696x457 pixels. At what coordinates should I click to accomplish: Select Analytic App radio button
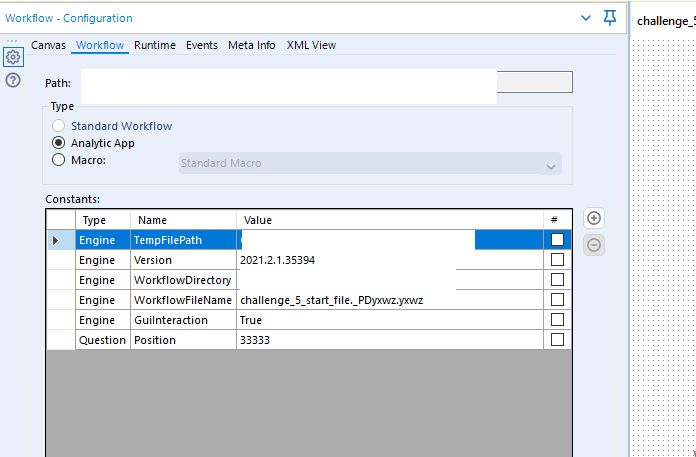tap(58, 143)
